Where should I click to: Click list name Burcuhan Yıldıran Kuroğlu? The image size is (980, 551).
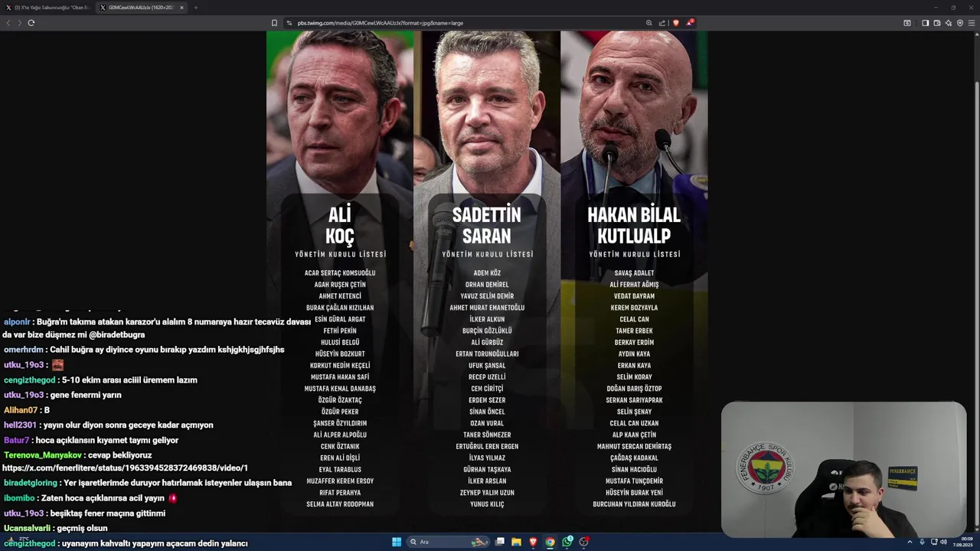click(x=634, y=504)
